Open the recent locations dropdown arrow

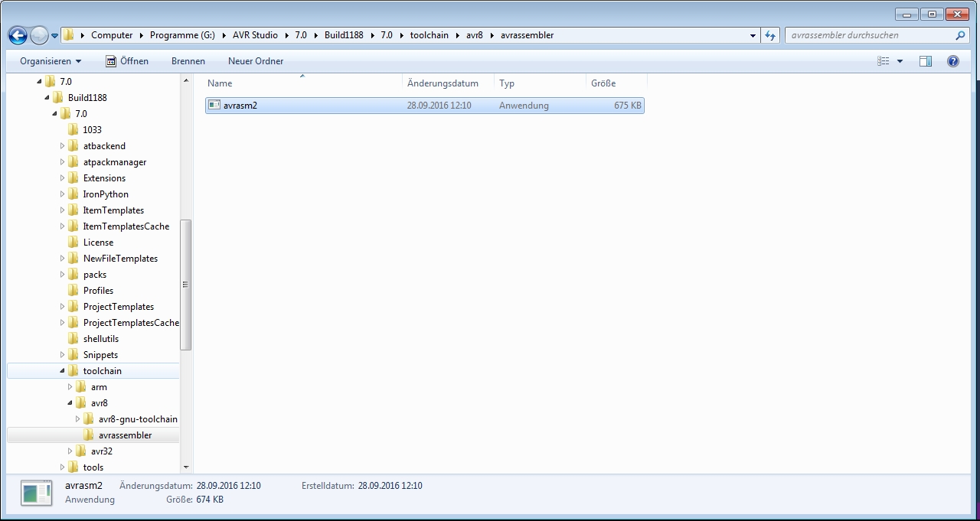point(54,36)
